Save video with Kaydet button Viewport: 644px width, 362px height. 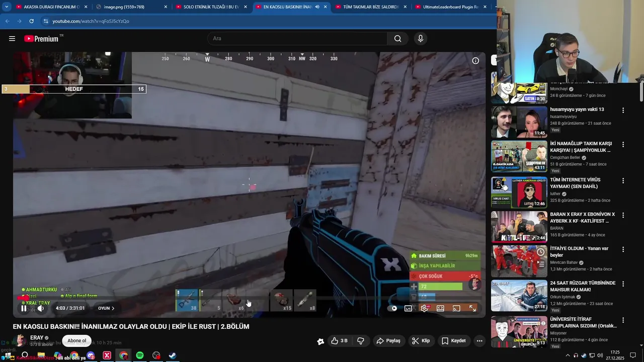(453, 341)
